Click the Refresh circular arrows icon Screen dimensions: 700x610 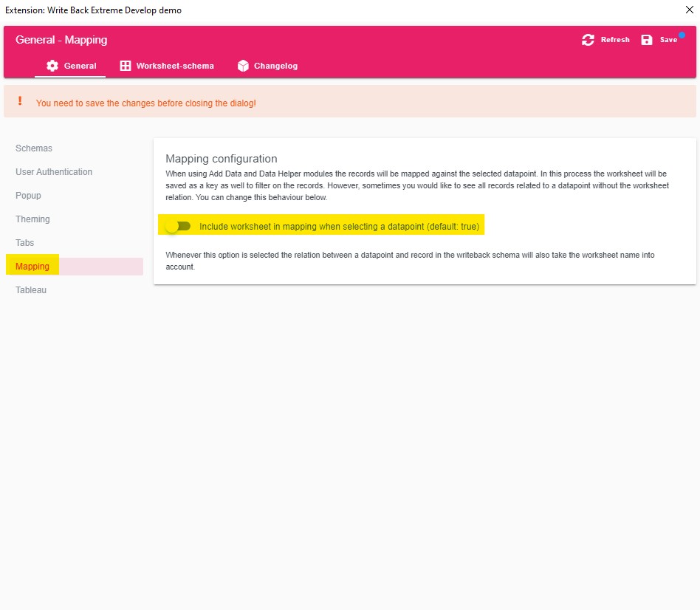[588, 40]
